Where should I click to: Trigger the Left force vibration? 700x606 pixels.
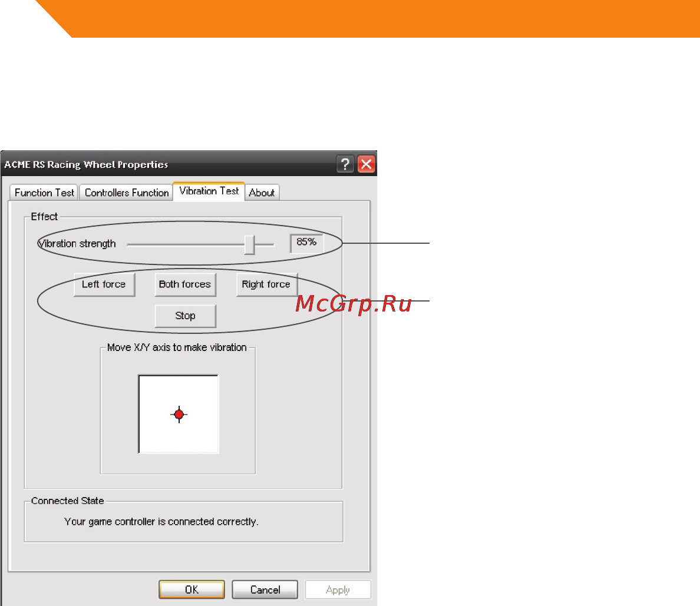click(x=104, y=284)
